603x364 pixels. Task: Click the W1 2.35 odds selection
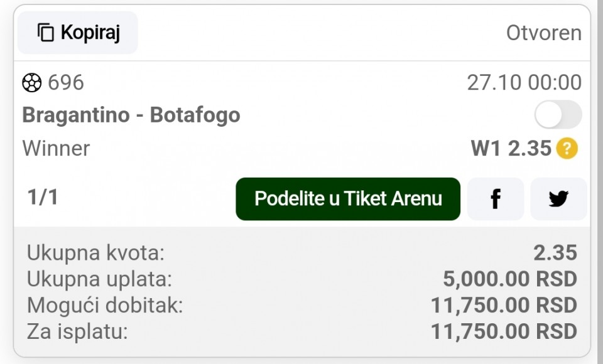tap(511, 148)
